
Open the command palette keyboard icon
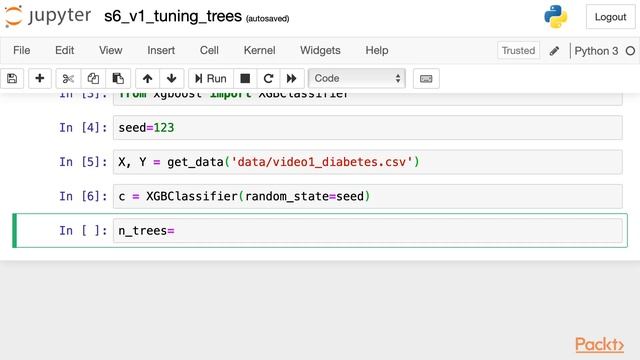click(x=426, y=79)
